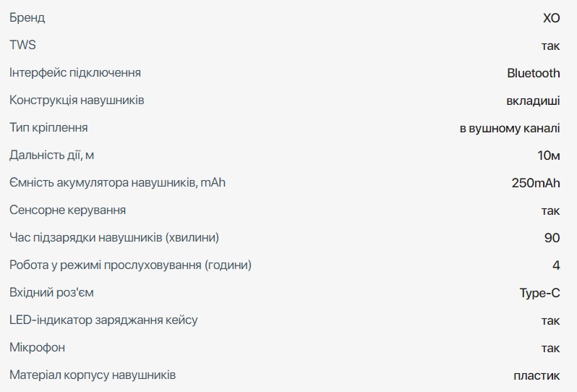This screenshot has height=392, width=577.
Task: Click the "TWS" row label
Action: (x=22, y=45)
